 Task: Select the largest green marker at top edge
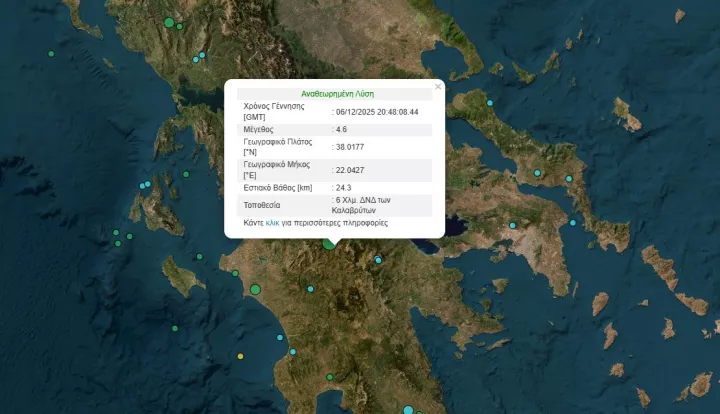click(x=169, y=22)
